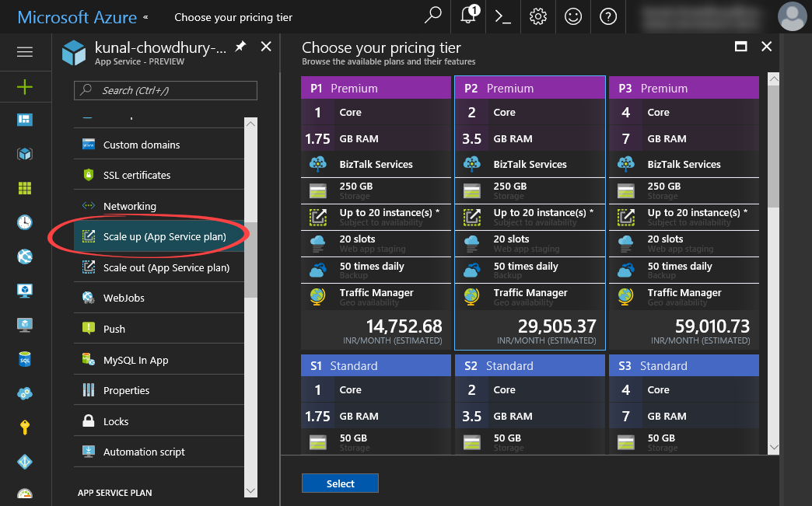Open Resource groups cube icon in sidebar
This screenshot has height=506, width=812.
(25, 154)
